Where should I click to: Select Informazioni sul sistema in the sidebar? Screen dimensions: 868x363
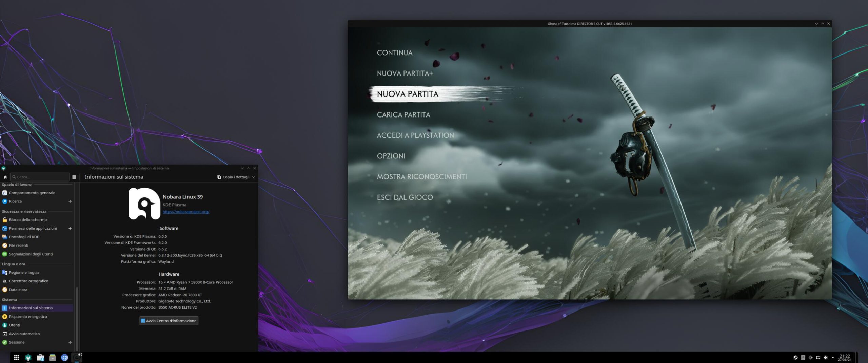(37, 308)
